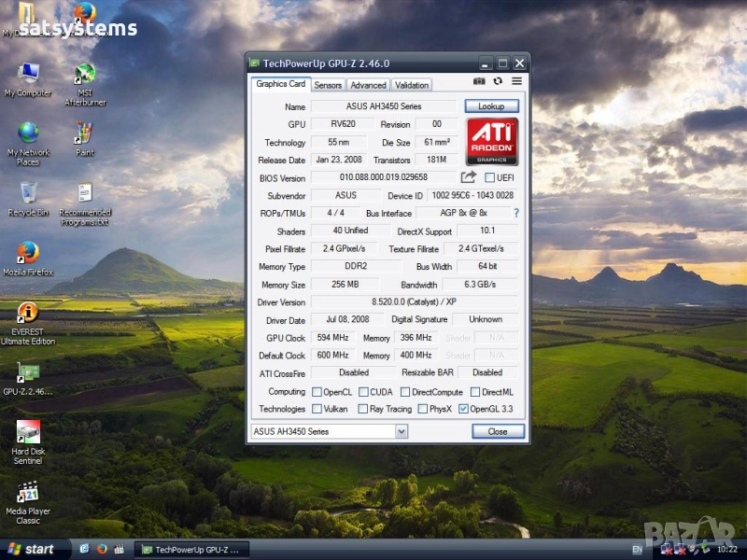Open Hard Disk Sentinel desktop icon
The width and height of the screenshot is (747, 560).
click(x=28, y=432)
